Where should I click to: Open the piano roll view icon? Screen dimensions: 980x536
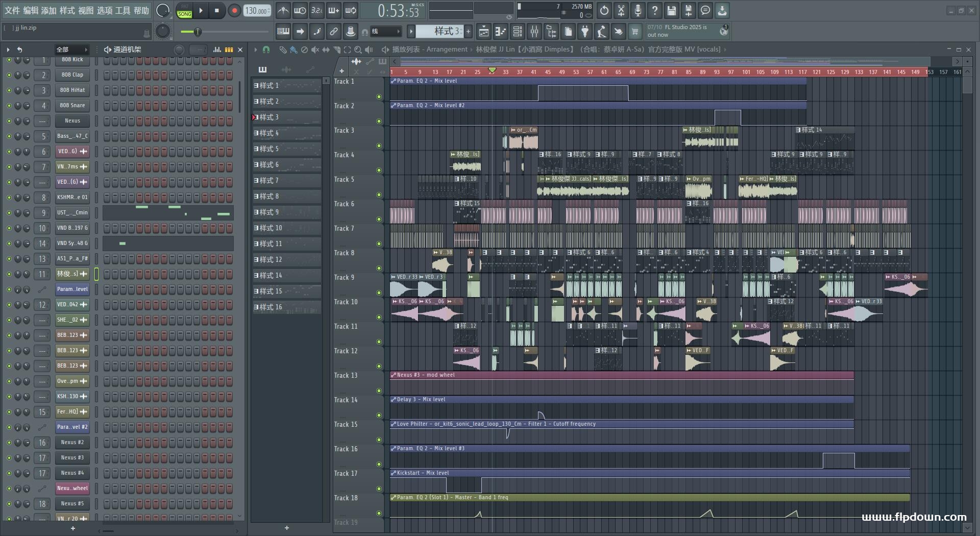tap(501, 32)
